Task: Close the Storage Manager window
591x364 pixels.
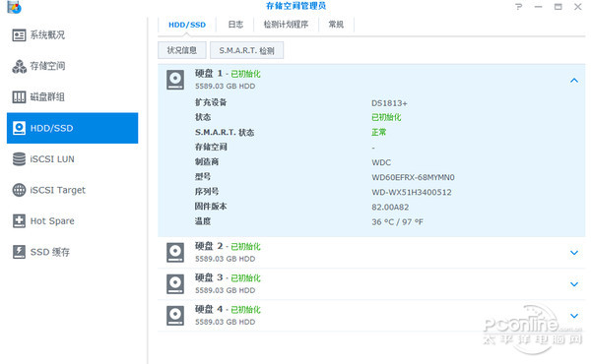Action: tap(578, 7)
